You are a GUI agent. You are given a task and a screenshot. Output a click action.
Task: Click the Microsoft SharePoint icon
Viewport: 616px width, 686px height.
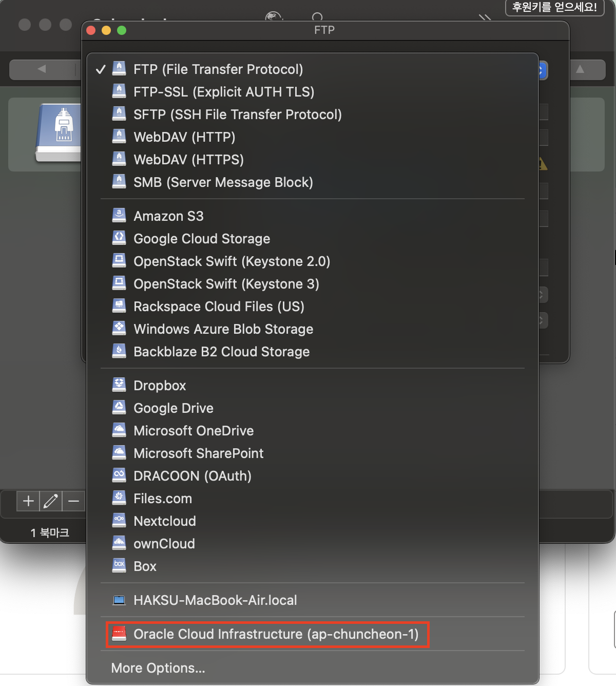point(119,453)
